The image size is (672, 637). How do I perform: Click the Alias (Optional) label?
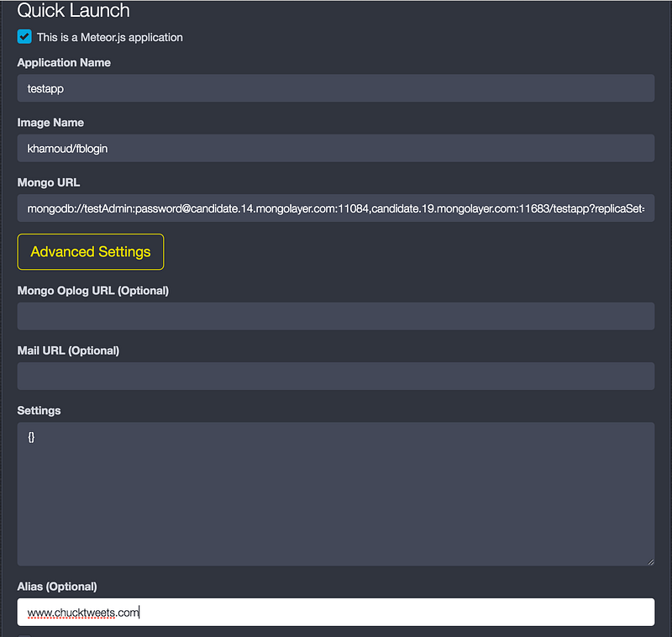(x=57, y=587)
